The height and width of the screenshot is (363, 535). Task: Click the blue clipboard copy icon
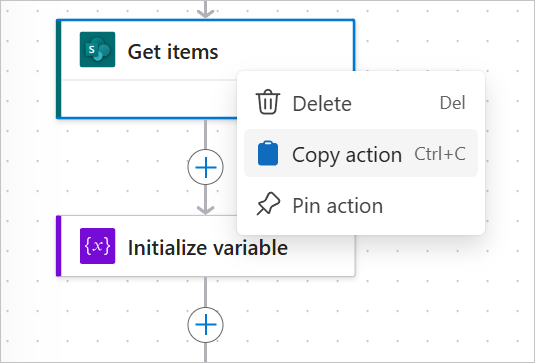click(268, 153)
